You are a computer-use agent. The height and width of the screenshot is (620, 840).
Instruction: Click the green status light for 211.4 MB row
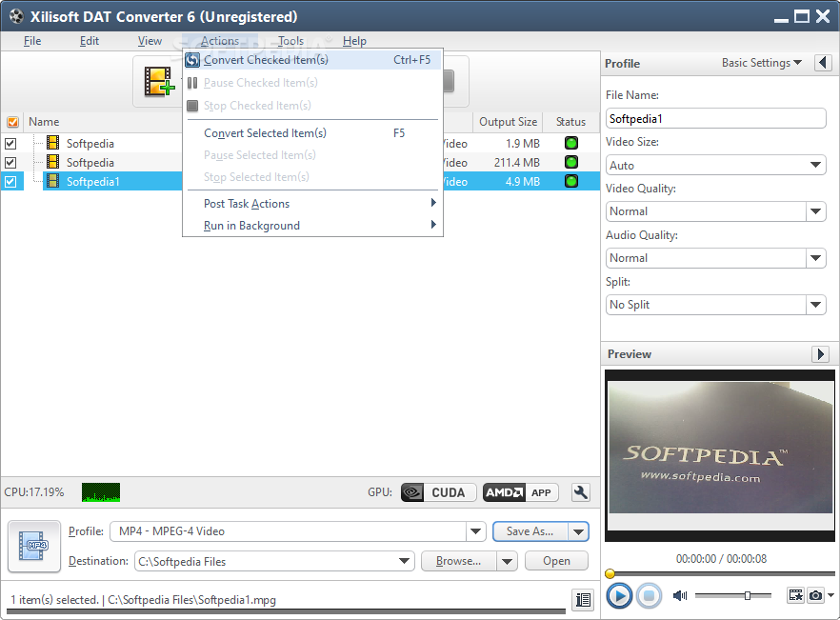click(x=571, y=162)
